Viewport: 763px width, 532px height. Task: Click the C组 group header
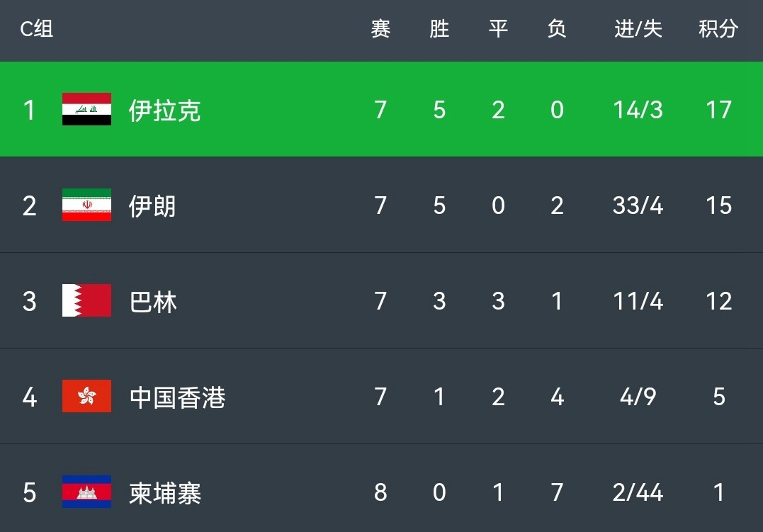(36, 29)
